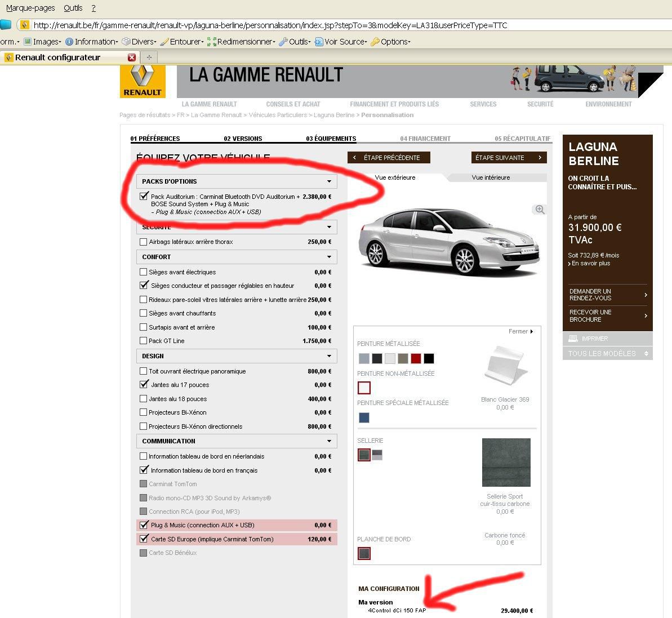The width and height of the screenshot is (672, 618).
Task: Click the En savoir plus link
Action: pos(589,263)
